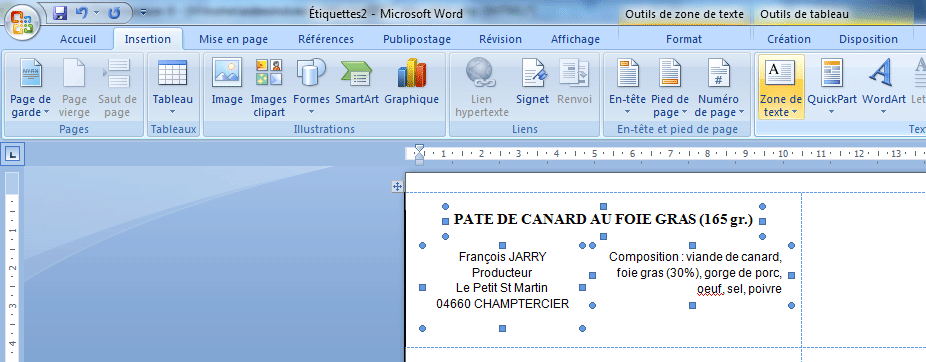The height and width of the screenshot is (362, 926).
Task: Open the Images clipart pane
Action: [x=269, y=87]
